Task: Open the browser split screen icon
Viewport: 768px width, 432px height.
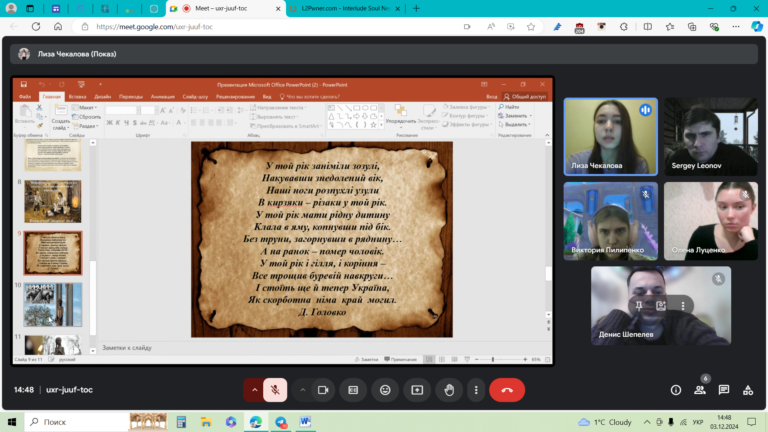Action: pos(648,26)
